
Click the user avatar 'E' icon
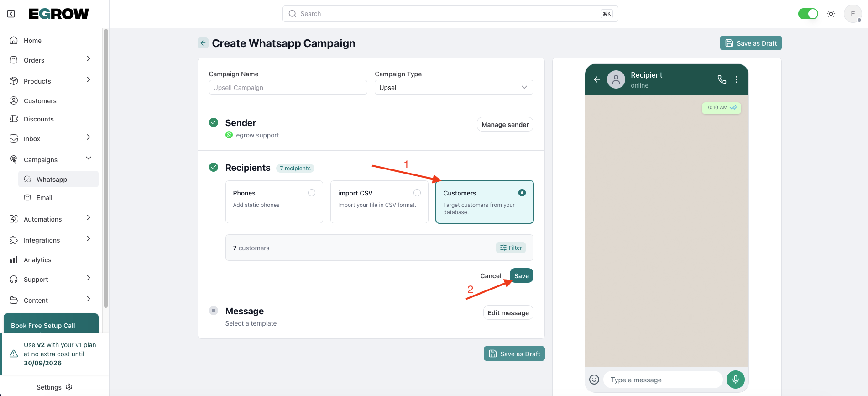pyautogui.click(x=852, y=14)
